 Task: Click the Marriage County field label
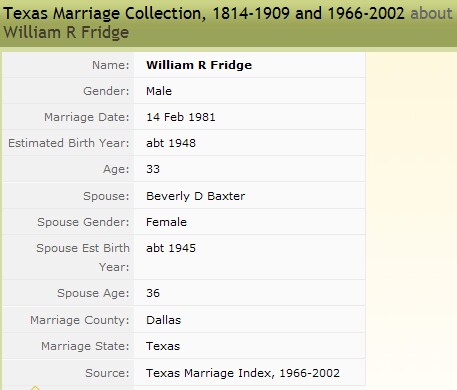pyautogui.click(x=79, y=320)
